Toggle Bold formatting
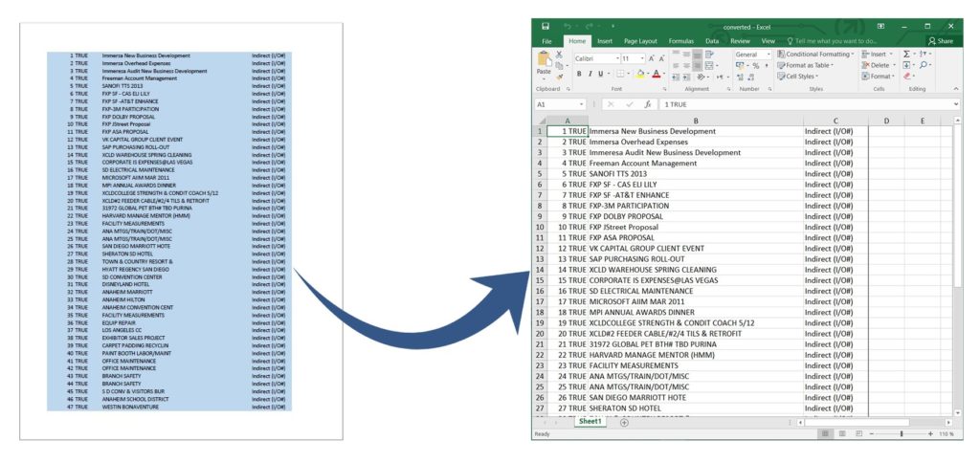This screenshot has width=980, height=463. point(579,75)
